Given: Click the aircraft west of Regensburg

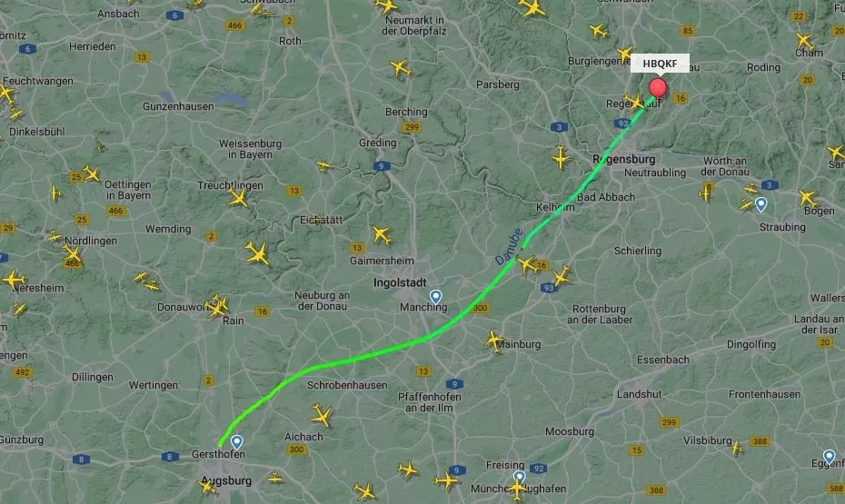Looking at the screenshot, I should (x=561, y=158).
